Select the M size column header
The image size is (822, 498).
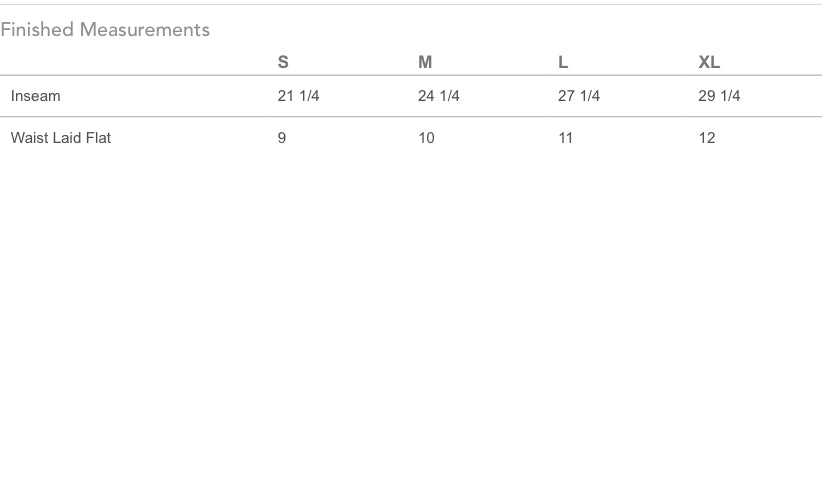425,62
